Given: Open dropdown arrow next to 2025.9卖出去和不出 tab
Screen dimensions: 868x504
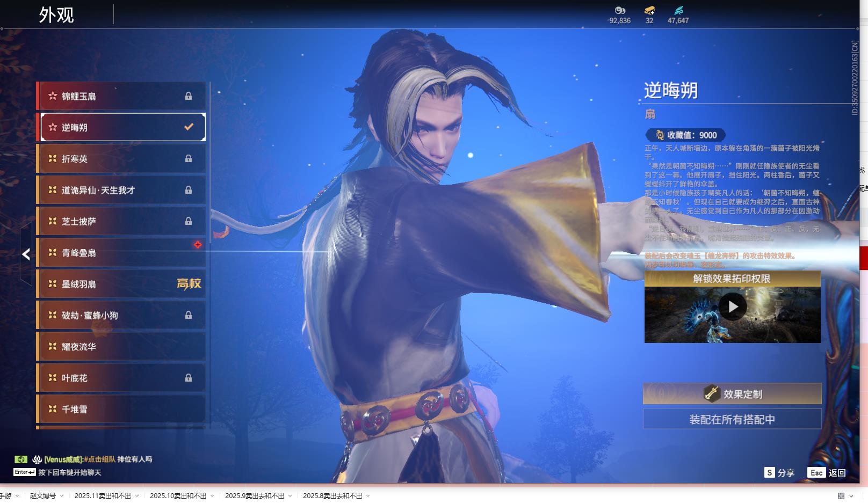Looking at the screenshot, I should click(290, 496).
